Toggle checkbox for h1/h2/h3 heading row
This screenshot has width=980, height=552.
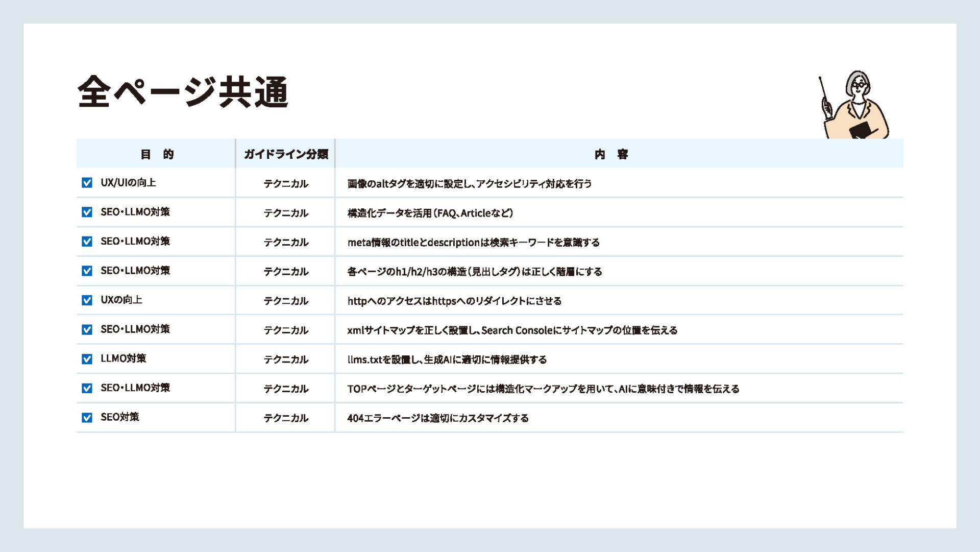tap(87, 271)
